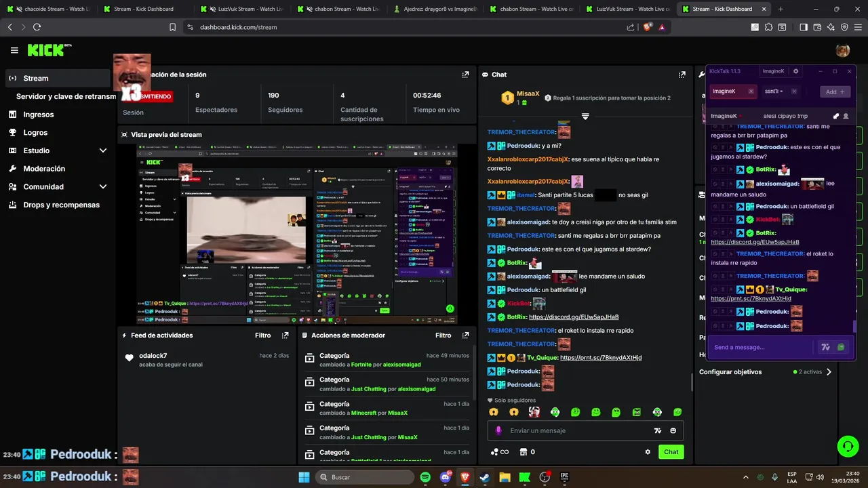This screenshot has height=488, width=868.
Task: Click the purple microphone icon in chat
Action: click(x=498, y=430)
